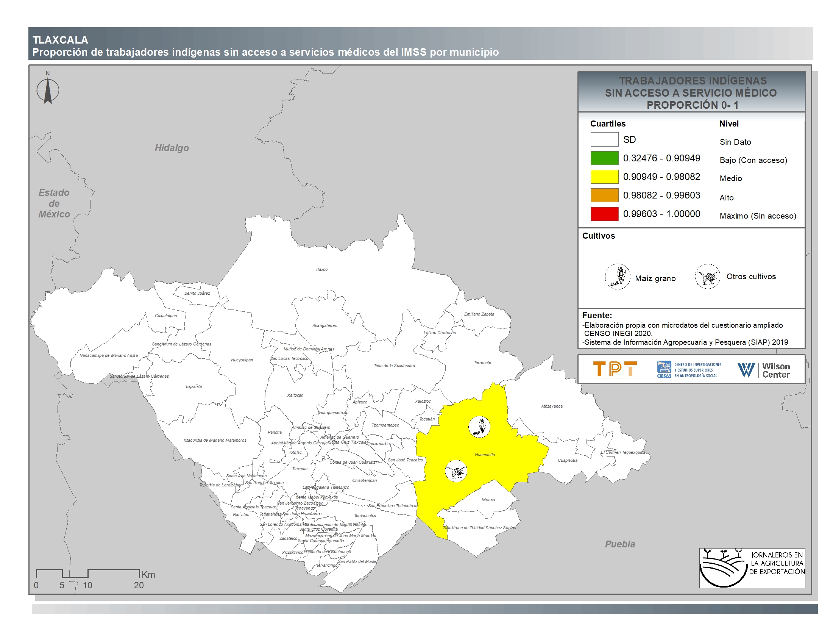The width and height of the screenshot is (833, 644).
Task: Click the Jornaleros en la Agricultura logo
Action: 752,568
